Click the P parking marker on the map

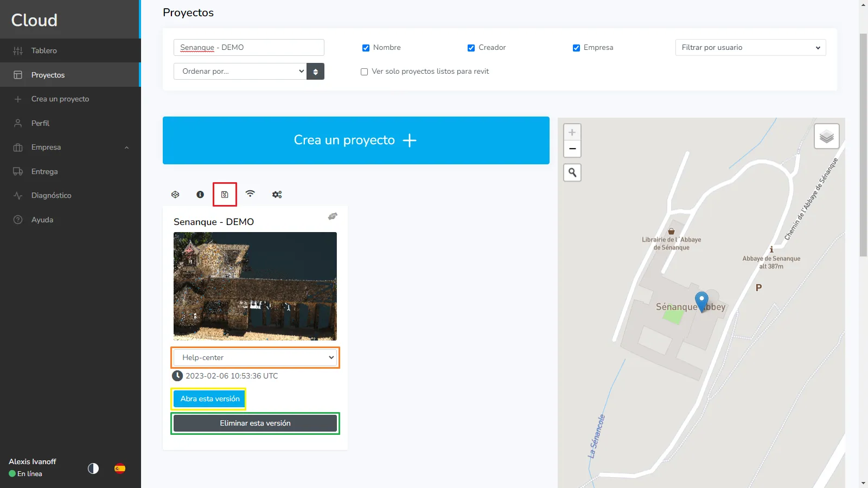(758, 287)
